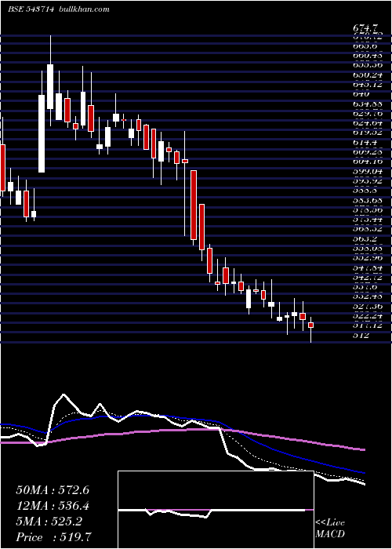
Task: Select the 5MA : 525.2 readout
Action: [x=49, y=522]
